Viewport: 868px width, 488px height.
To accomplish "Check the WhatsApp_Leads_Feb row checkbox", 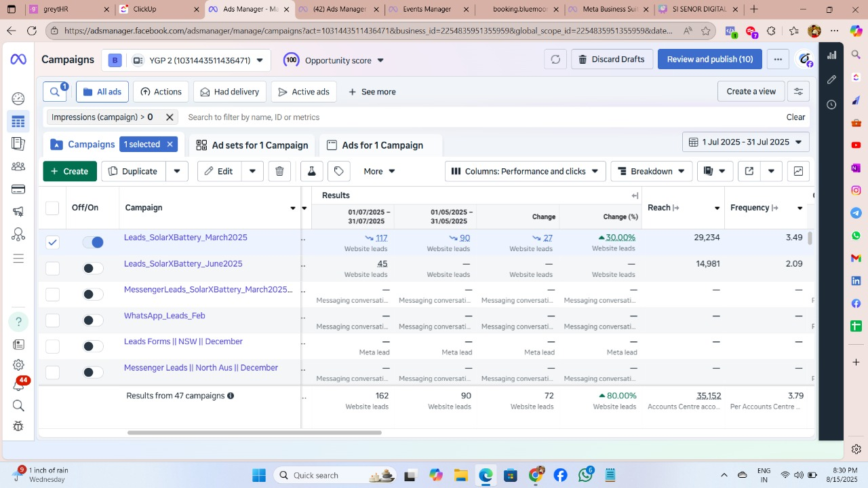I will 52,320.
